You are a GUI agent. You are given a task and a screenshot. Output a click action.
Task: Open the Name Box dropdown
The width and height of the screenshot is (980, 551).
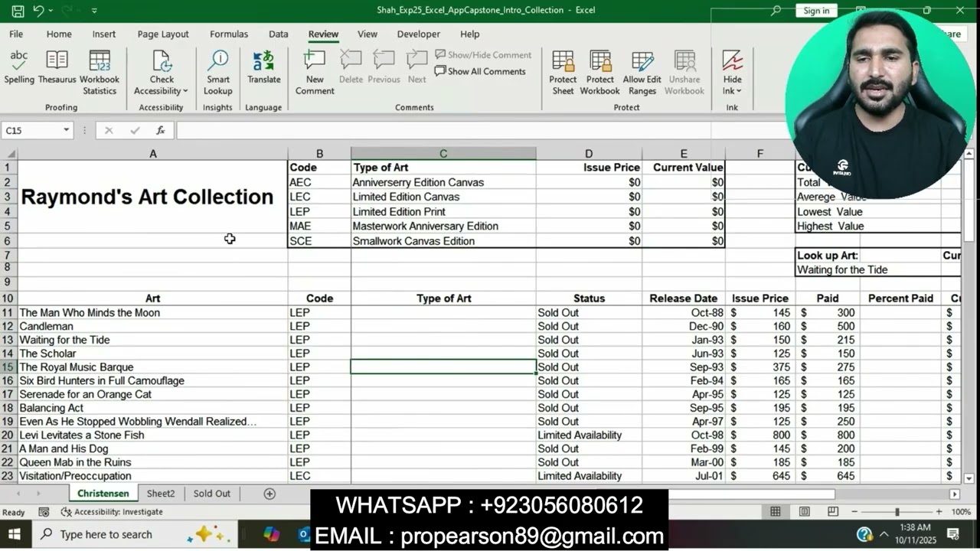(66, 131)
